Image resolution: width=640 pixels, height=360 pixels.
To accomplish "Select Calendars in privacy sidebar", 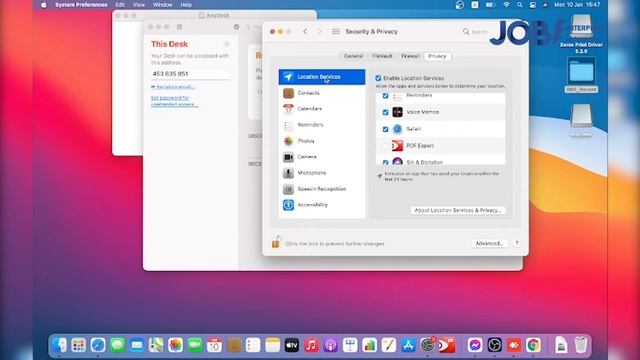I will pyautogui.click(x=322, y=109).
